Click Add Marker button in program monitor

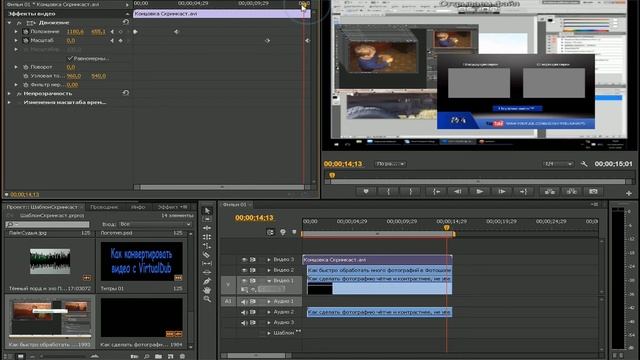click(x=366, y=191)
